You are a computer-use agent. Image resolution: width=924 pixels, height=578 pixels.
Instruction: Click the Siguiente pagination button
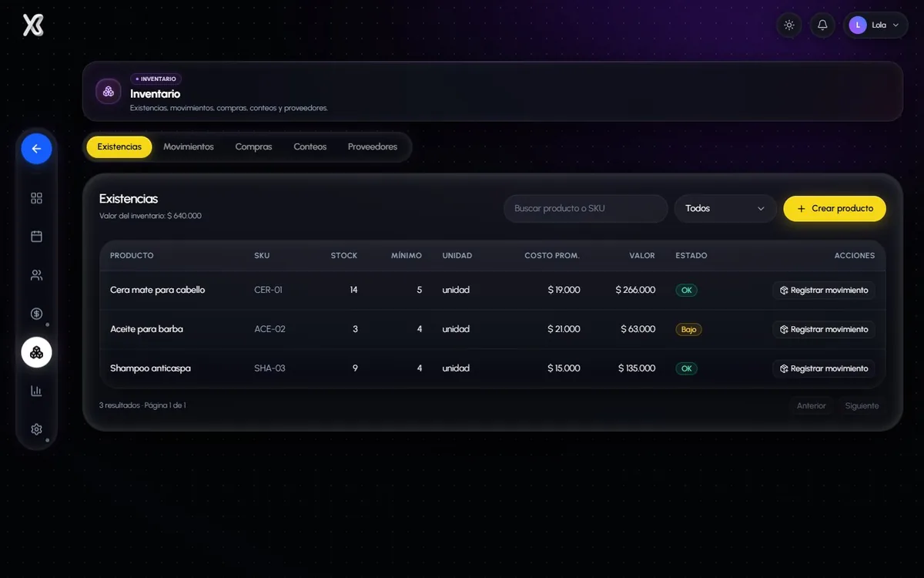(x=862, y=406)
